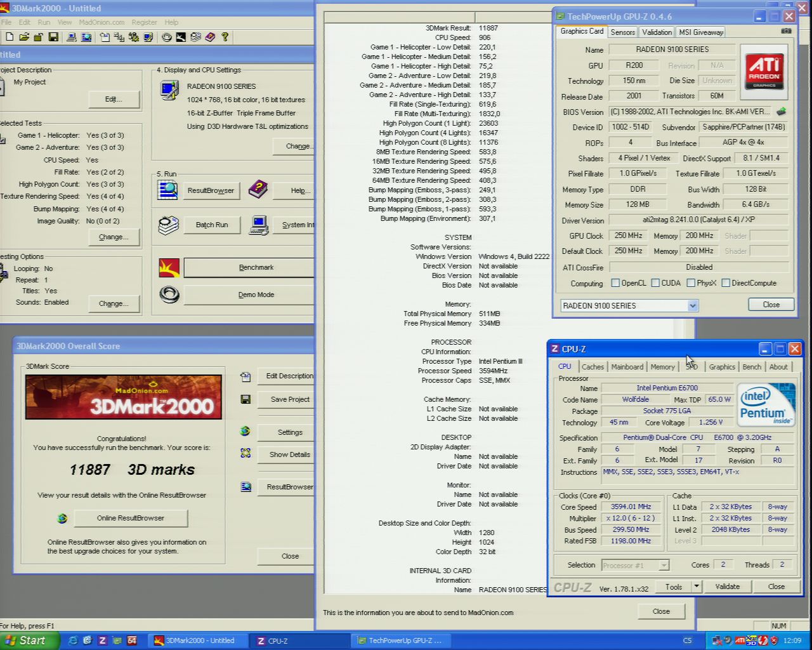Click the BIOS save chip icon in GPU-Z
This screenshot has height=650, width=812.
pos(781,112)
